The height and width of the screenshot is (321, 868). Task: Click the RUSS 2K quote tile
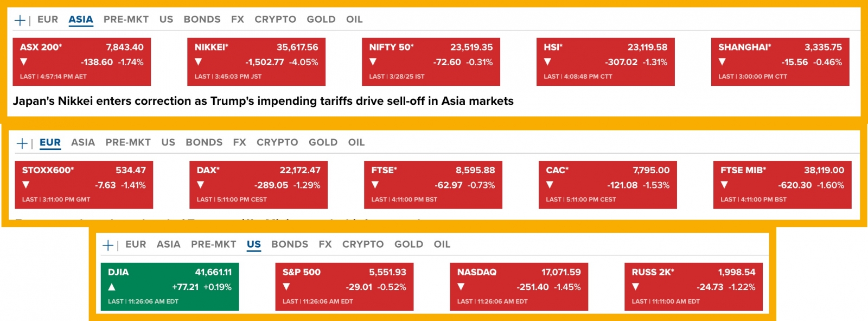point(693,286)
